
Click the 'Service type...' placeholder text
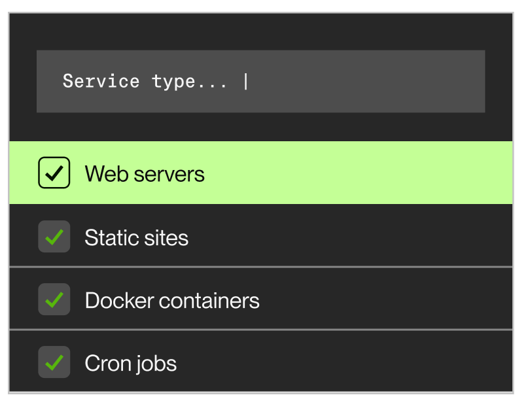click(145, 82)
